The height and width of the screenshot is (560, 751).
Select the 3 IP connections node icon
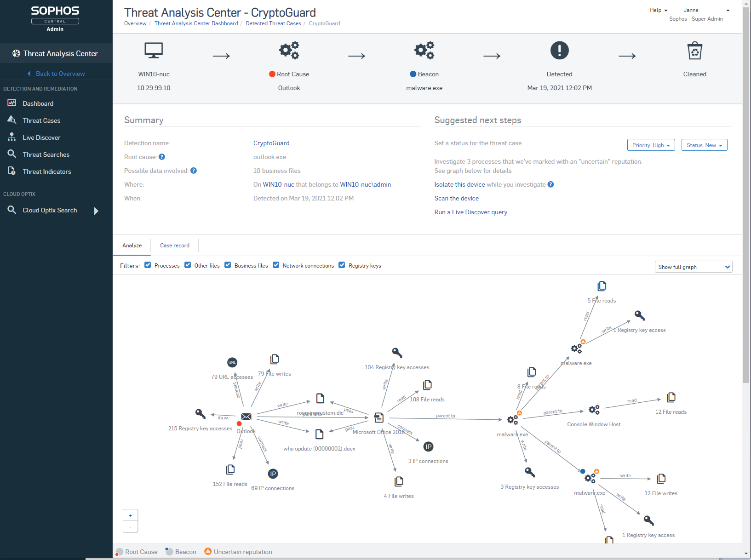point(428,446)
